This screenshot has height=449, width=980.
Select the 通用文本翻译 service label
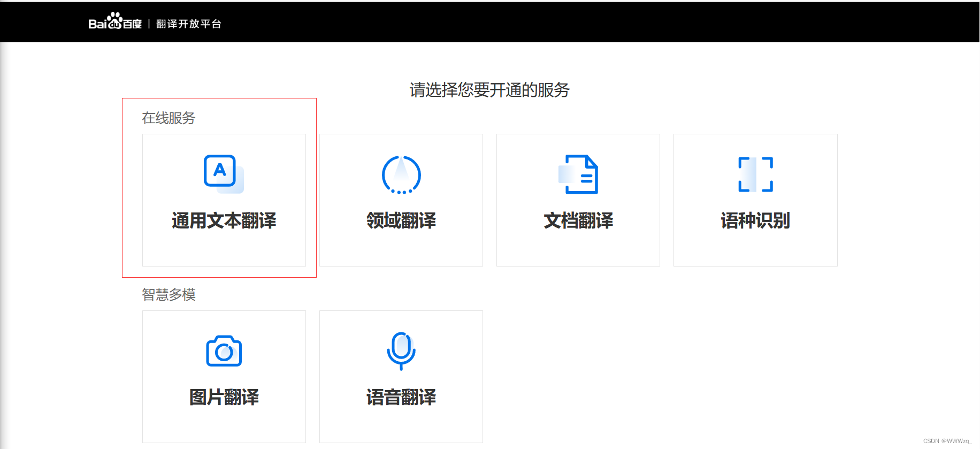(224, 220)
